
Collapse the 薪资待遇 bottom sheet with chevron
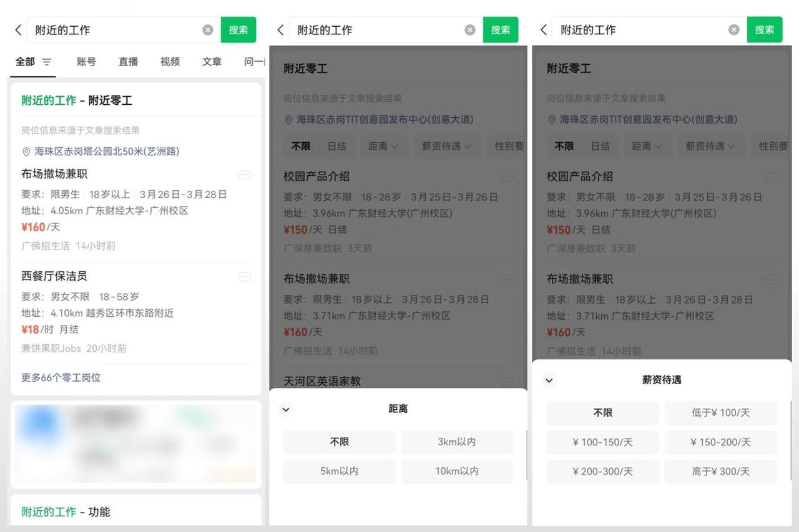click(x=549, y=380)
